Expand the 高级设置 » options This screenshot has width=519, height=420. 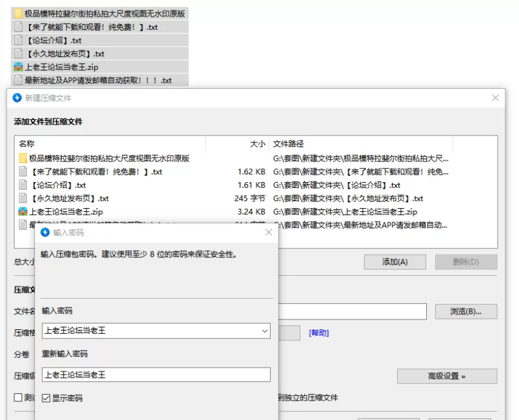click(x=447, y=376)
